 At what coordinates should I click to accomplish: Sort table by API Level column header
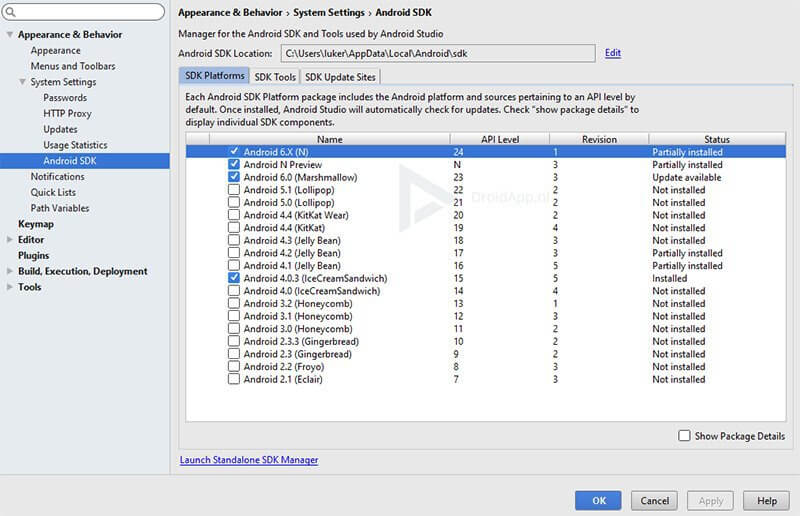click(499, 139)
